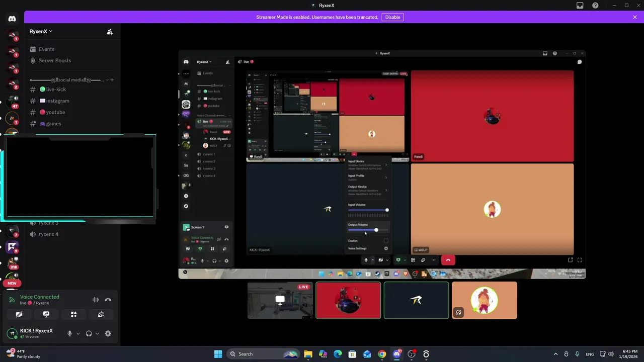This screenshot has height=362, width=644.
Task: Open Microsoft Edge from the taskbar
Action: coord(338,354)
